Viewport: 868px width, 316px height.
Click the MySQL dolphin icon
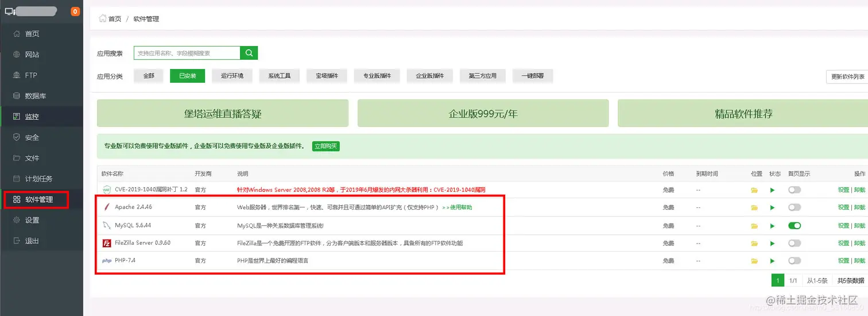click(x=106, y=225)
